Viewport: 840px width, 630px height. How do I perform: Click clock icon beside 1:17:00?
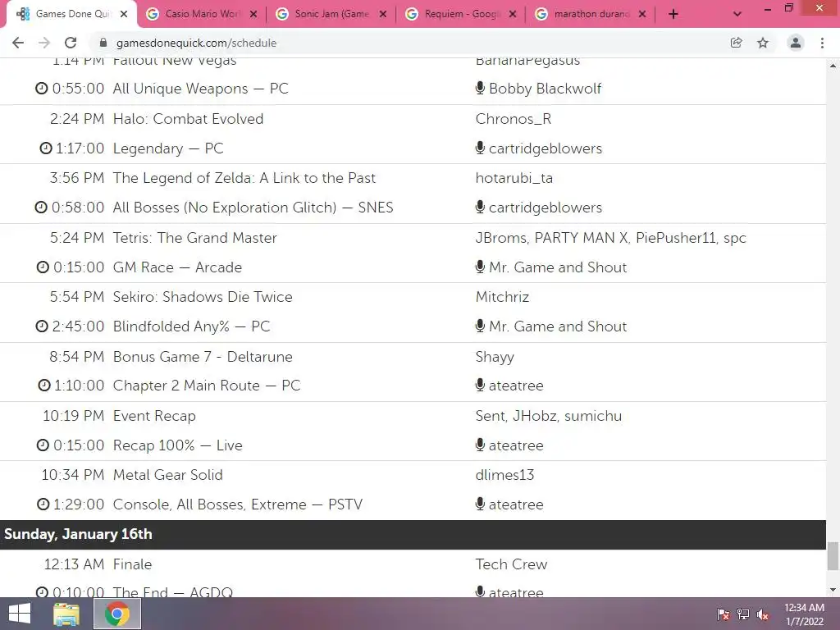pyautogui.click(x=46, y=148)
